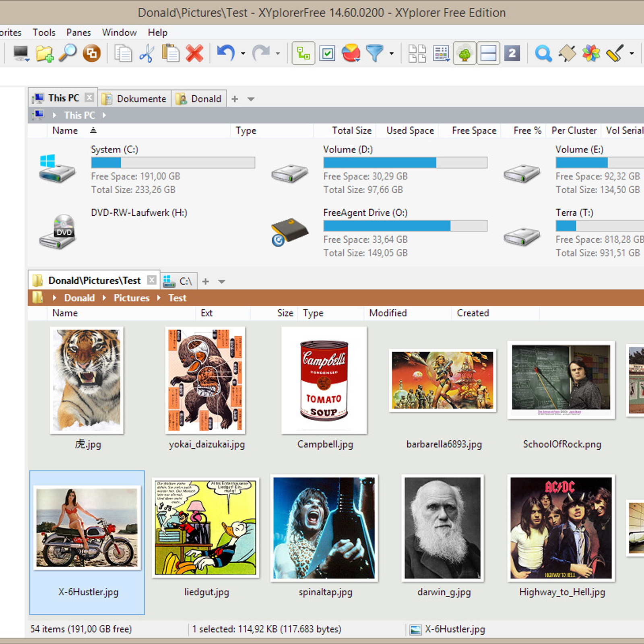Screen dimensions: 644x644
Task: Select the Campbell.jpg thumbnail
Action: pyautogui.click(x=324, y=380)
